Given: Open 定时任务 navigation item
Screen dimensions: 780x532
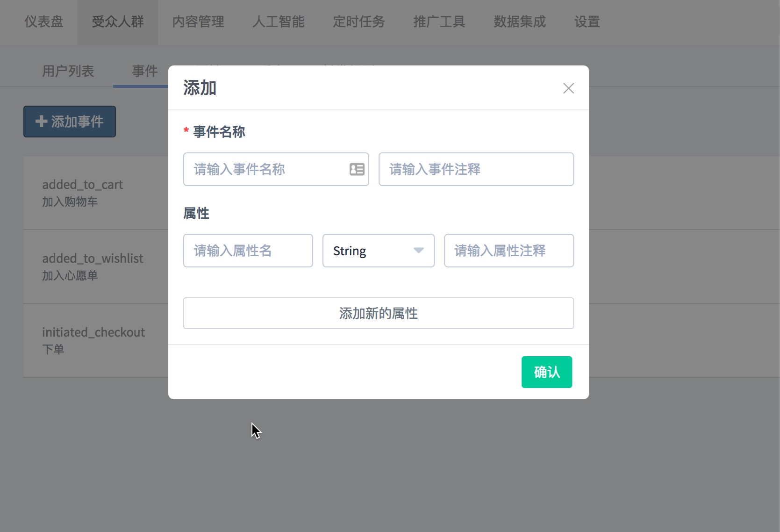Looking at the screenshot, I should pyautogui.click(x=359, y=22).
